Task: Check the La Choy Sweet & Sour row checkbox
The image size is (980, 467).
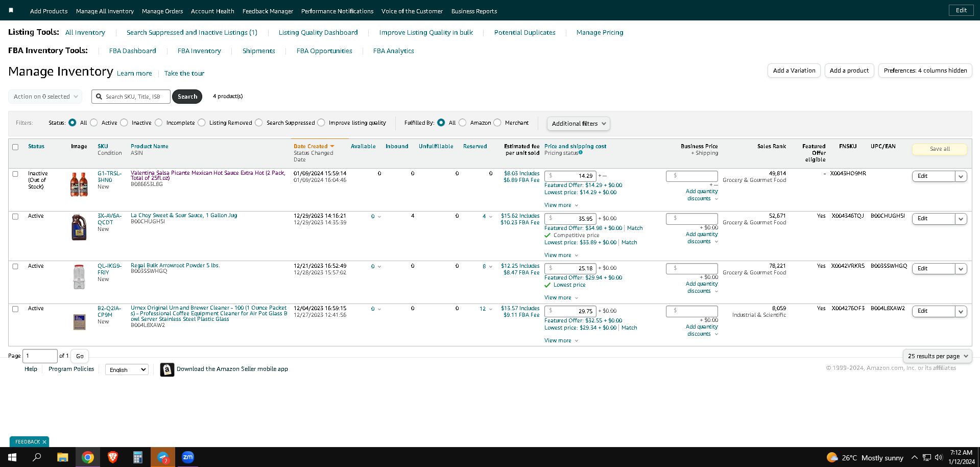Action: point(15,217)
